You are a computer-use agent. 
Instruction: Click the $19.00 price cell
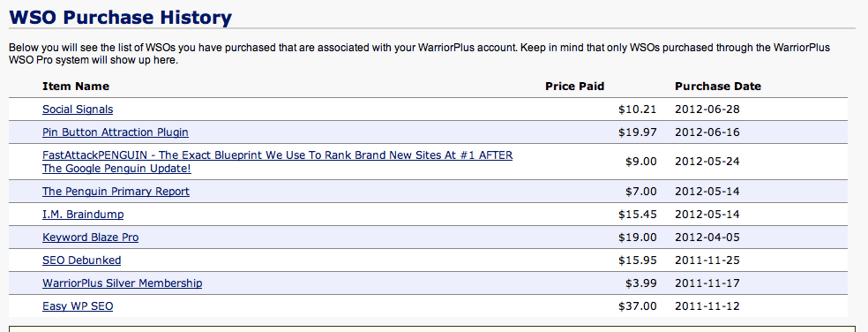click(637, 238)
